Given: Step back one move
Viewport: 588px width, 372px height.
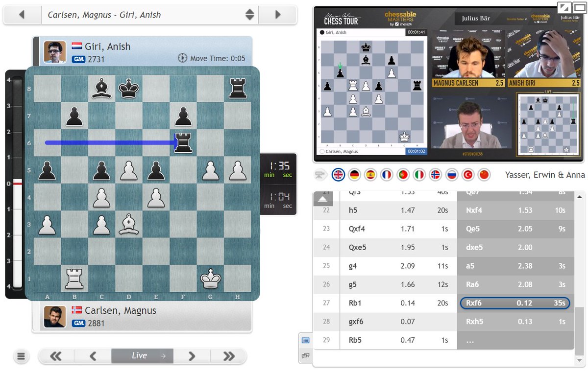Looking at the screenshot, I should click(x=93, y=356).
